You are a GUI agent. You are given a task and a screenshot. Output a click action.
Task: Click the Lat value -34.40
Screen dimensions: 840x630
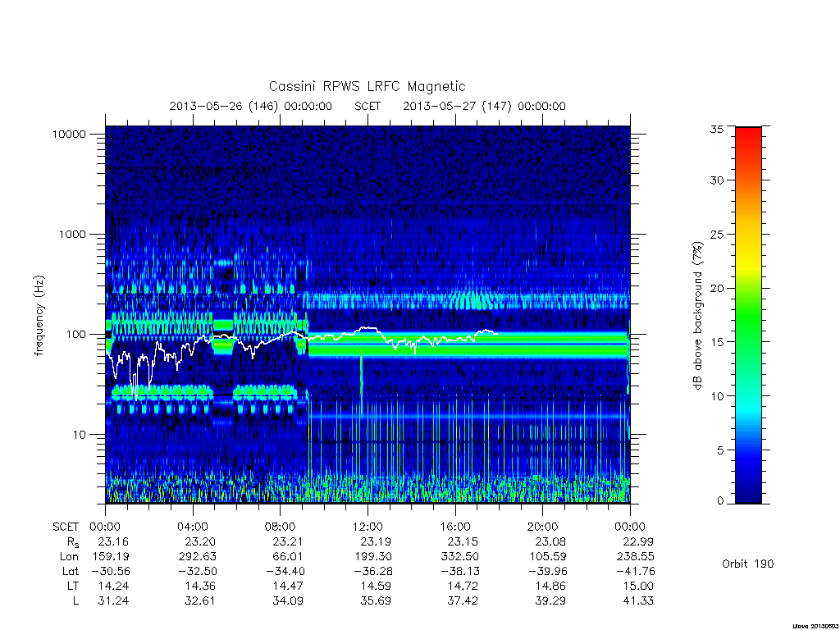[287, 572]
